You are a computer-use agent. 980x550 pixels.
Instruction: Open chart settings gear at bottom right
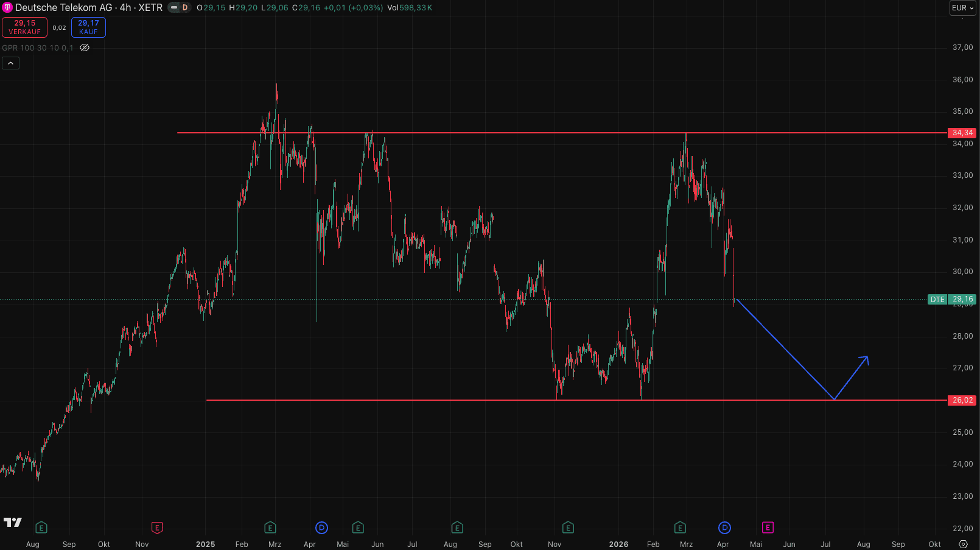[x=963, y=544]
